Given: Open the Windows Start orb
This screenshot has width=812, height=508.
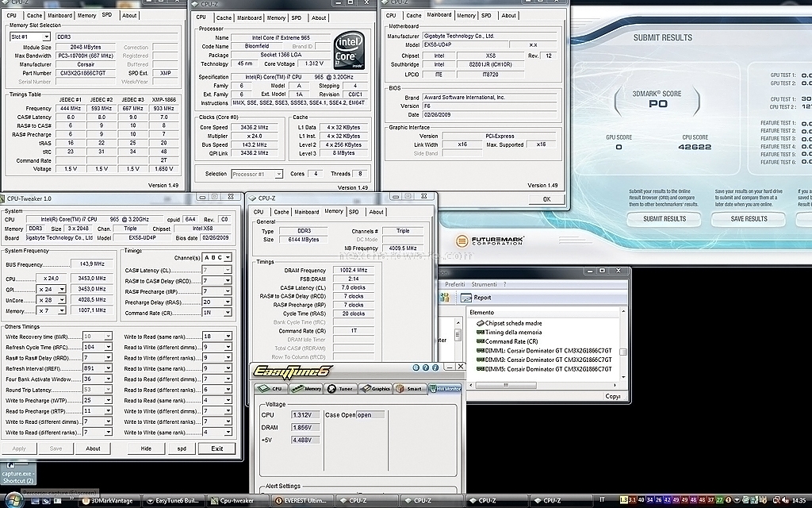Looking at the screenshot, I should pyautogui.click(x=13, y=502).
